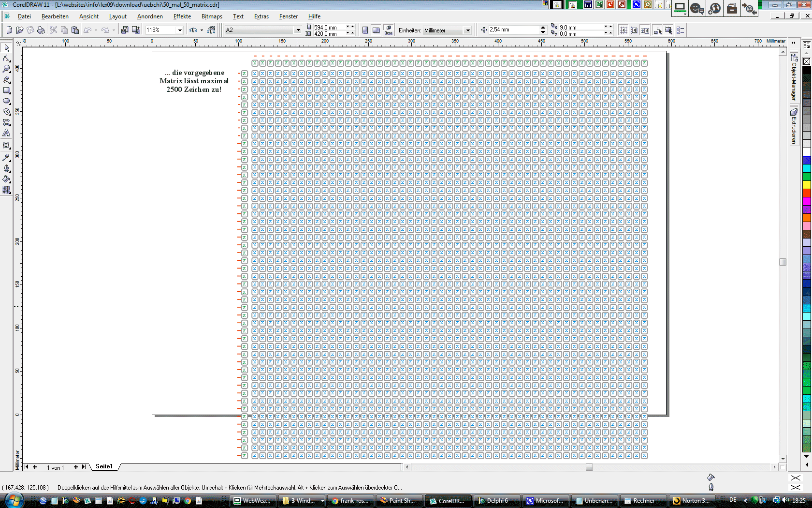Select the Fill bucket tool
The width and height of the screenshot is (812, 508).
tap(7, 179)
